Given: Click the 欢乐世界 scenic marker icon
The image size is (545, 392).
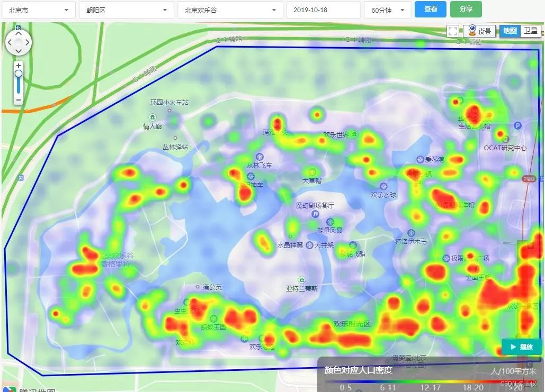Looking at the screenshot, I should coord(354,134).
